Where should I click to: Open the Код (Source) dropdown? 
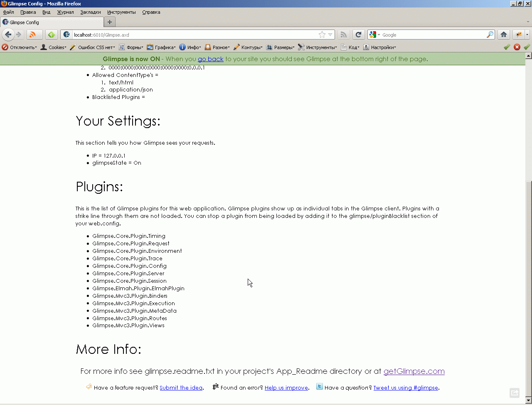(x=350, y=47)
